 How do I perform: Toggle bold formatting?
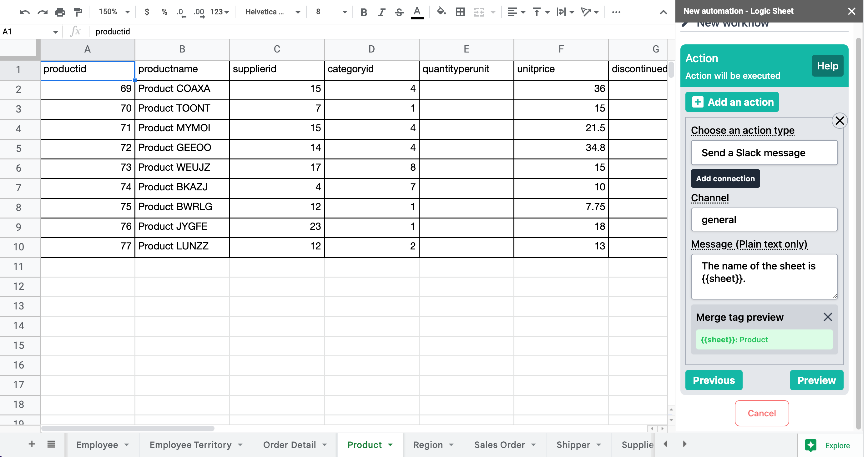click(364, 12)
